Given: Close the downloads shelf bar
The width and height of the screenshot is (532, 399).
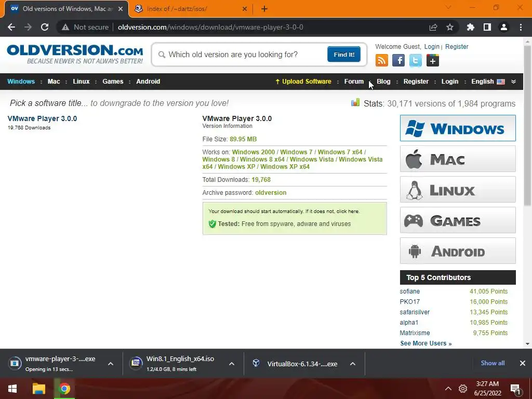Looking at the screenshot, I should [x=523, y=363].
